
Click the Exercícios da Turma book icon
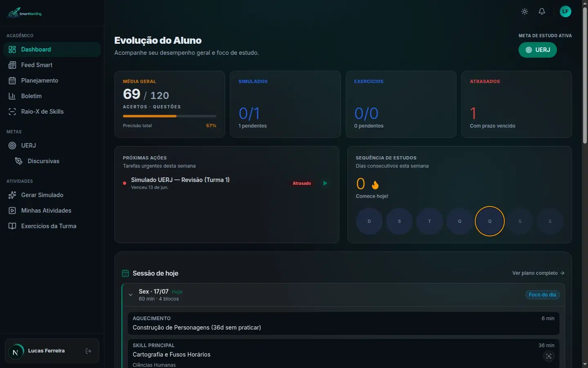[x=12, y=226]
